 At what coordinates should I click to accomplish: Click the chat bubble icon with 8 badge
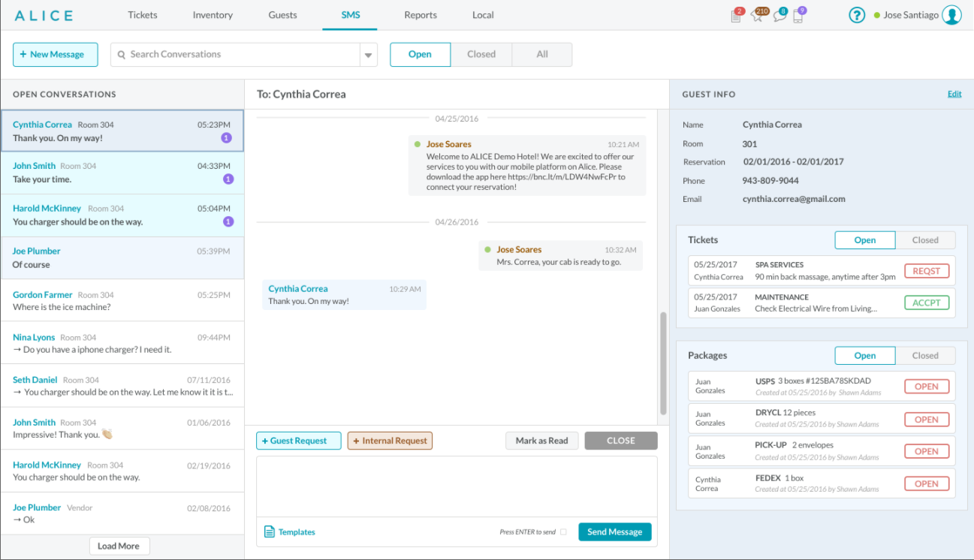(780, 15)
